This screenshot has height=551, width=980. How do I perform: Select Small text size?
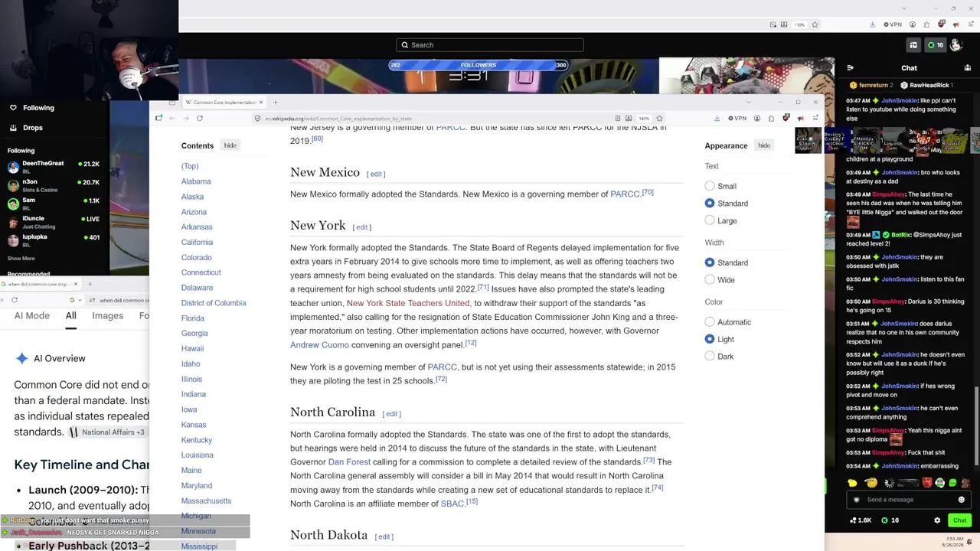(710, 186)
